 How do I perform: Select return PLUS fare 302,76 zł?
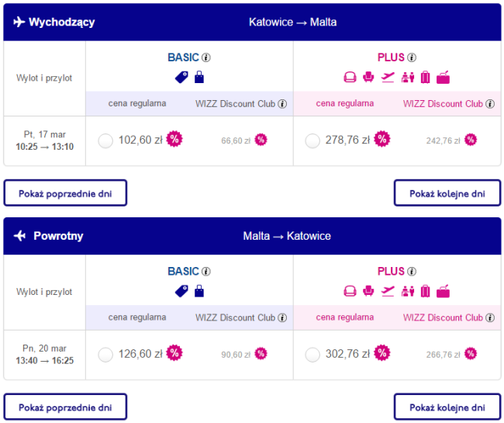click(x=312, y=355)
